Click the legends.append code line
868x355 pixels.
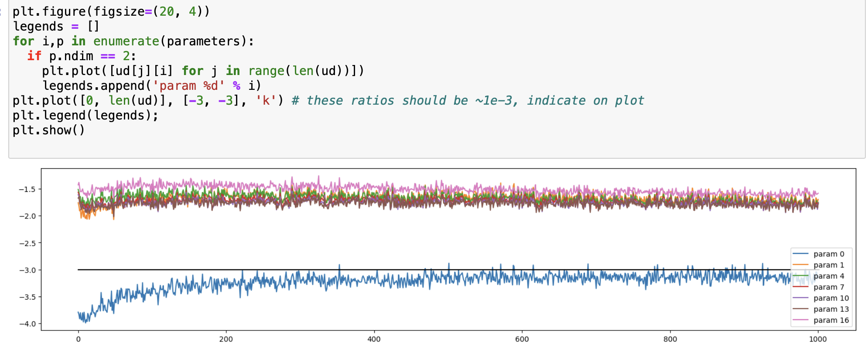click(x=151, y=85)
